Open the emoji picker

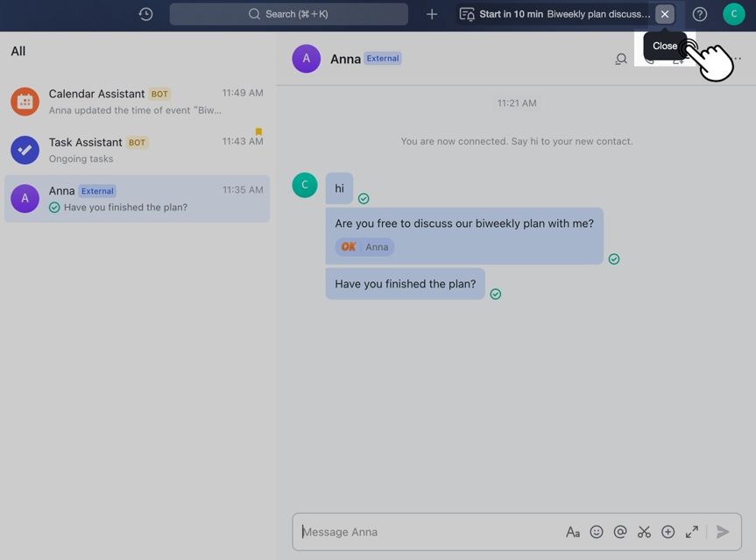597,532
